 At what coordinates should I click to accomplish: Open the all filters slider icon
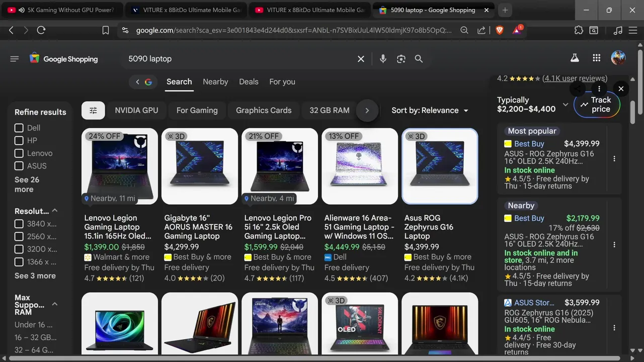tap(93, 111)
